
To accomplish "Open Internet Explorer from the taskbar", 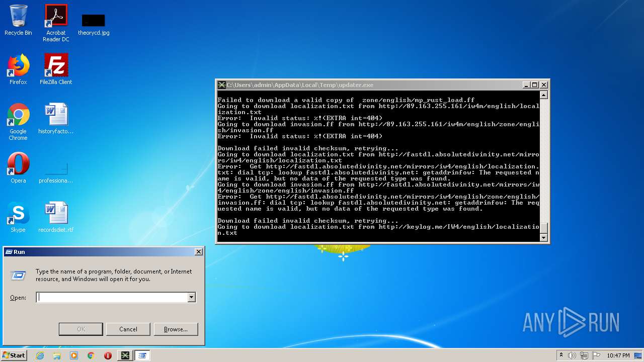I will [40, 355].
